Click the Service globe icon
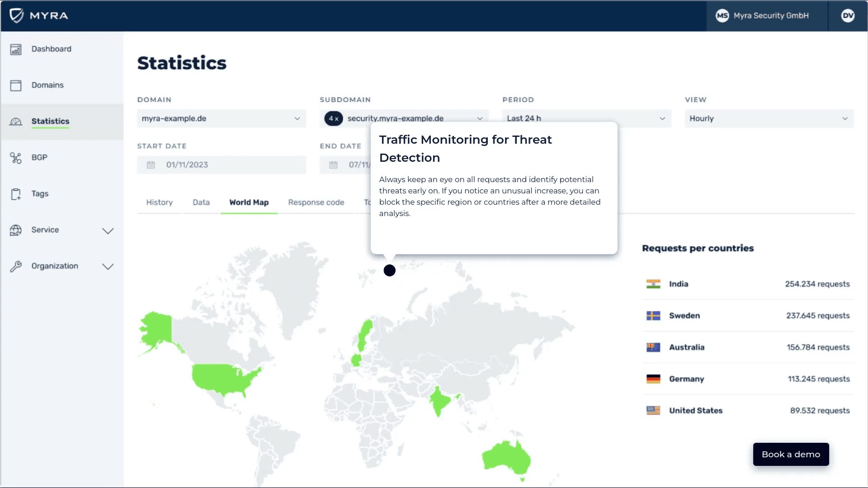The width and height of the screenshot is (868, 488). pyautogui.click(x=16, y=230)
